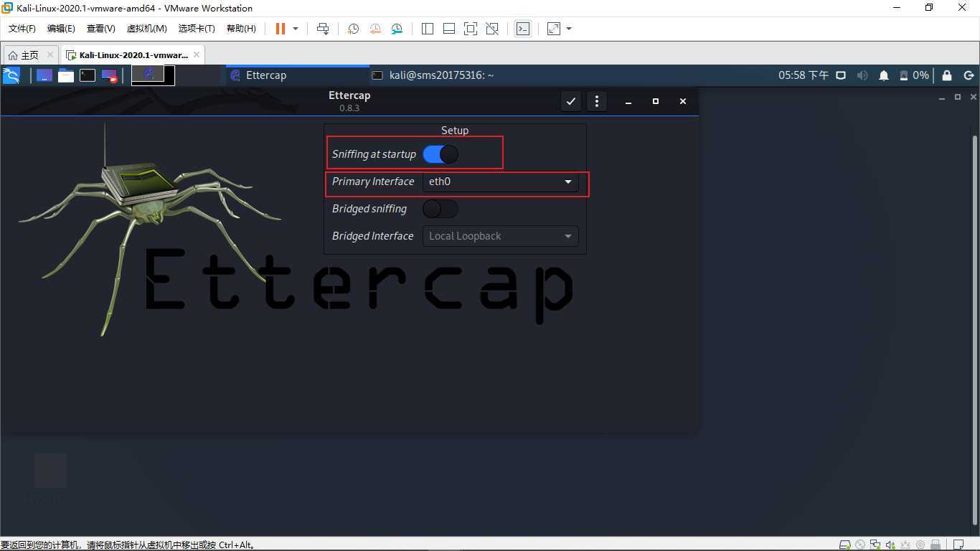Open the VMware 查看(V) menu
This screenshot has width=980, height=551.
101,29
